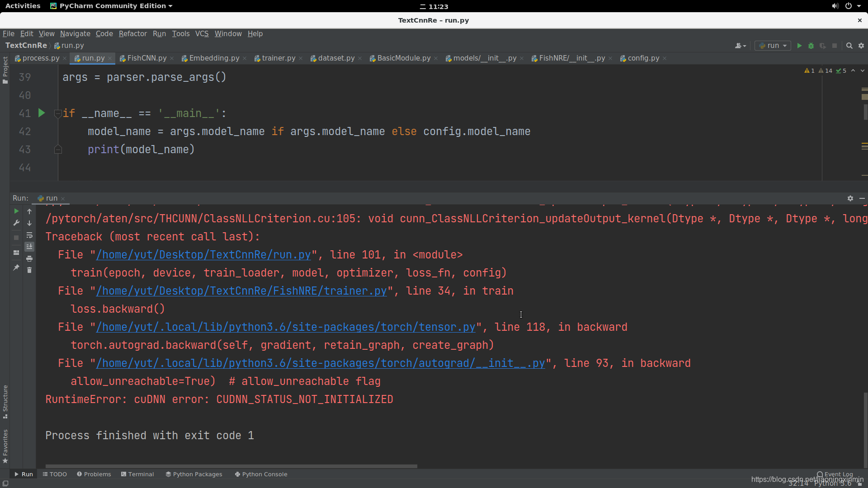Click the gutter run arrow at line 41
The image size is (868, 488).
pyautogui.click(x=42, y=113)
